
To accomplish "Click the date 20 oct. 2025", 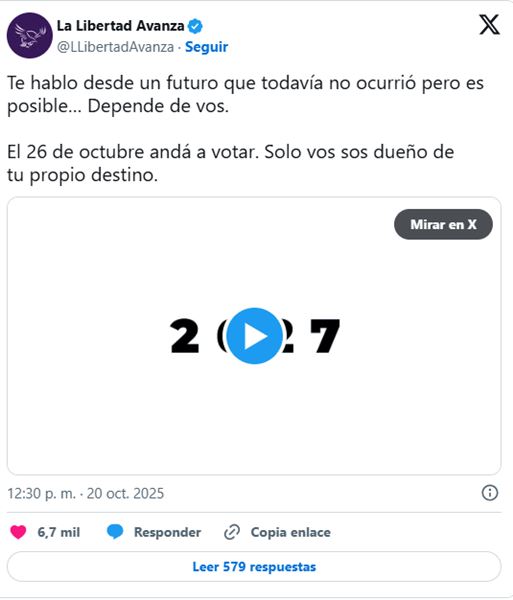I will (125, 493).
